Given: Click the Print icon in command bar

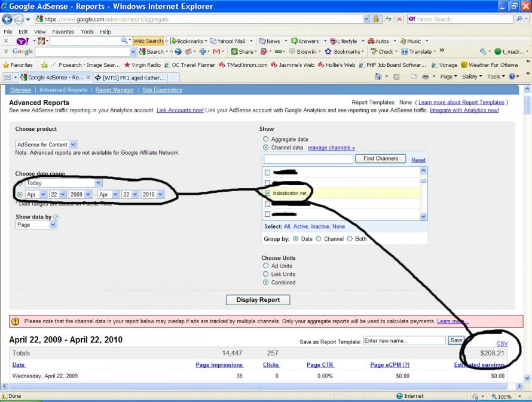Looking at the screenshot, I should pos(426,77).
